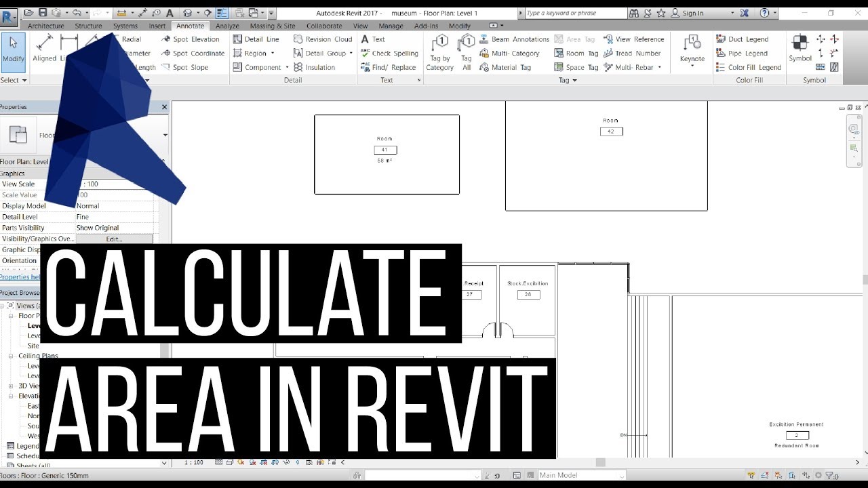Click the Spot Slope tool
Viewport: 868px width, 488px height.
(185, 68)
